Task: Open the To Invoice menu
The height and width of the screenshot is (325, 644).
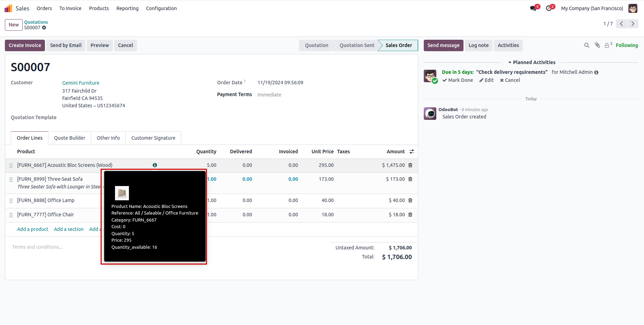Action: [x=70, y=8]
